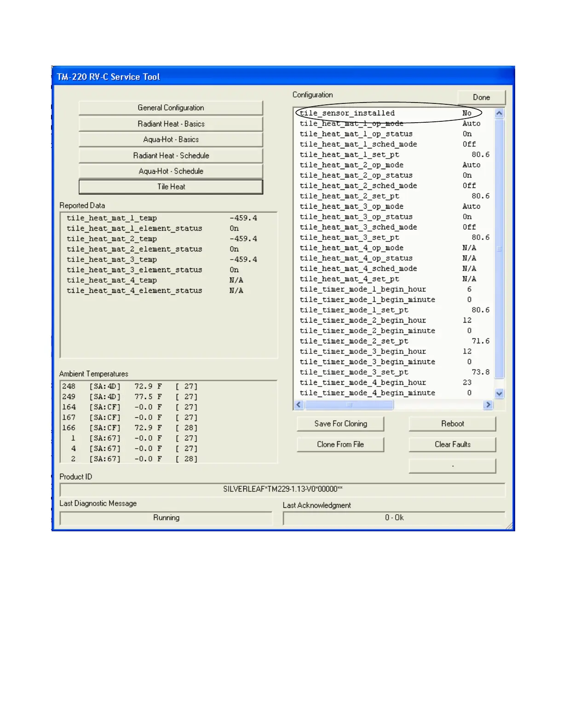Click horizontal scroll right arrow
Viewport: 563px width, 728px height.
488,404
